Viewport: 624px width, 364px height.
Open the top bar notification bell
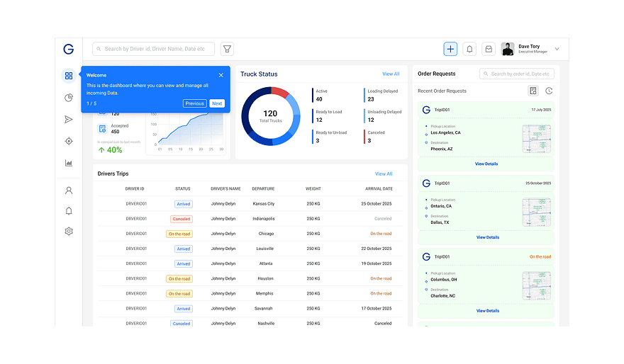point(469,49)
